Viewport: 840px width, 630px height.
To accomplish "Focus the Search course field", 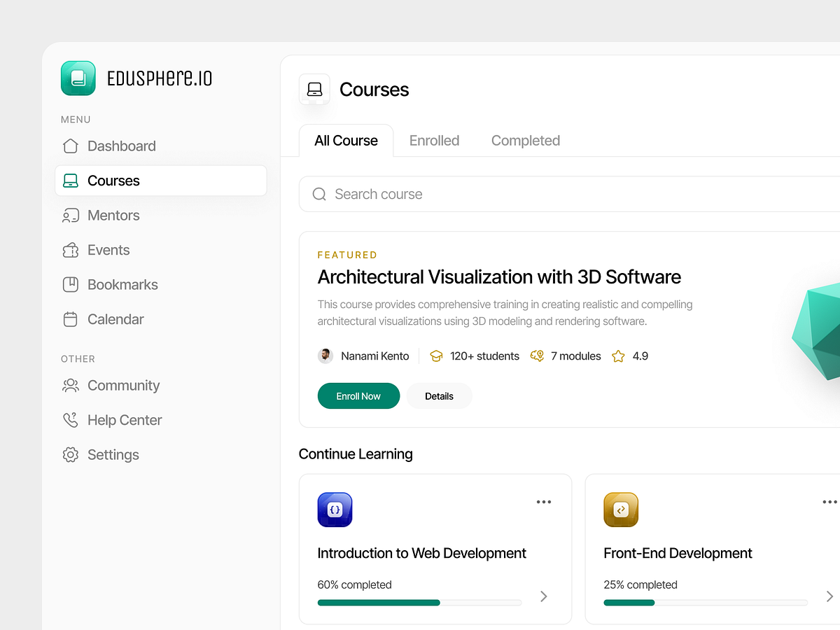I will [569, 194].
